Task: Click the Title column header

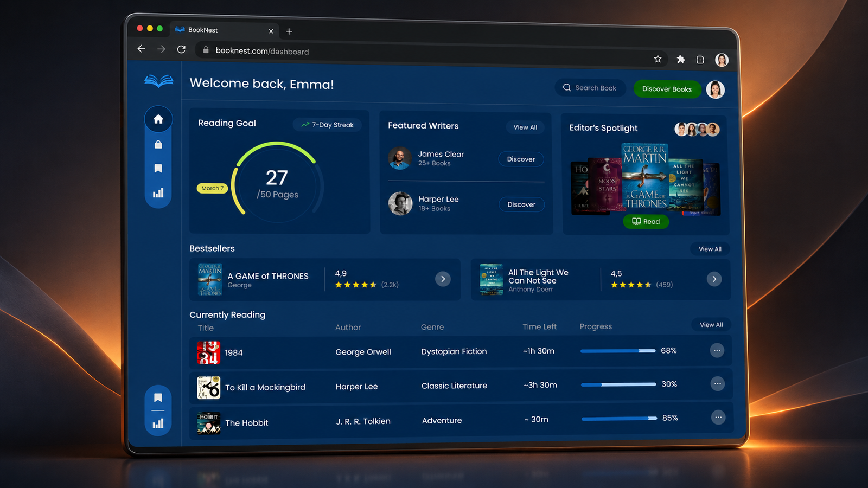Action: (x=206, y=328)
